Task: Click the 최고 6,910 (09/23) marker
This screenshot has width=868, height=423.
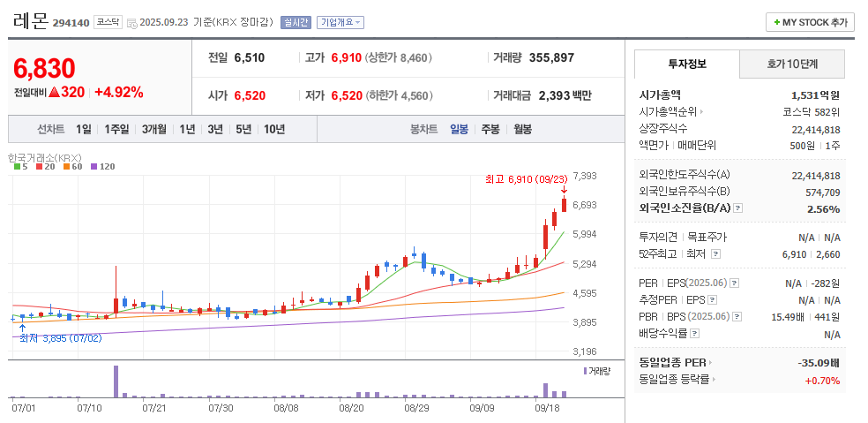Action: [x=526, y=179]
